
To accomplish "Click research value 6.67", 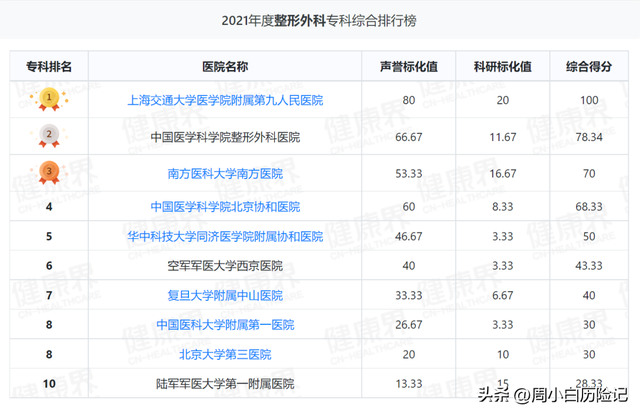I will [502, 295].
